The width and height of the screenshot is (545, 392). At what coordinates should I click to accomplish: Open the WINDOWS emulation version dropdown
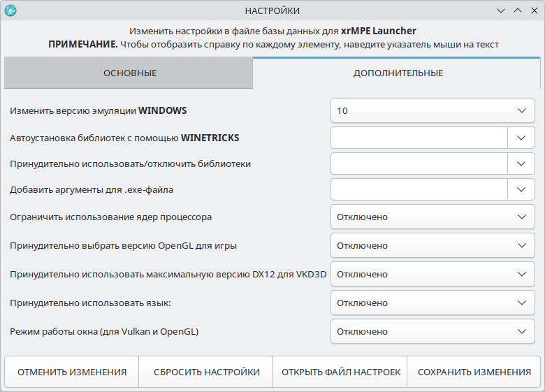click(433, 111)
